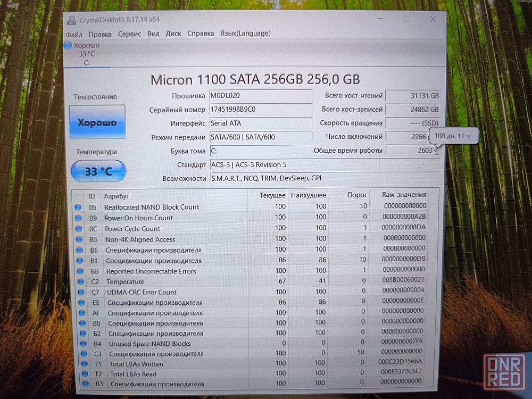The height and width of the screenshot is (399, 532).
Task: Click status orb for Total LBAs Written row
Action: pos(84,364)
